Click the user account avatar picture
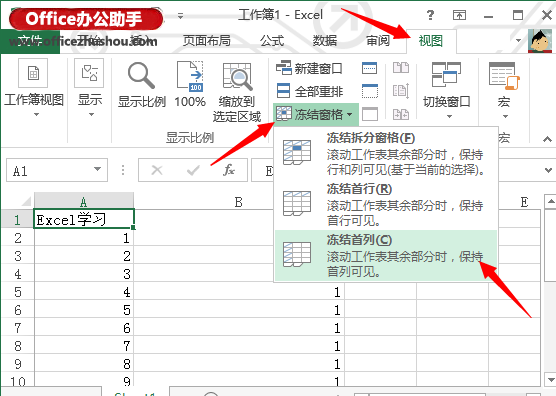This screenshot has width=556, height=396. [540, 41]
